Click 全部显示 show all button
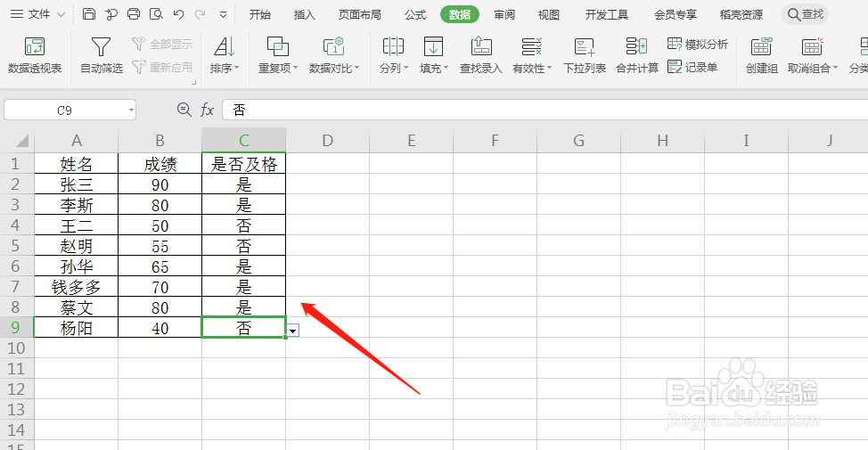Image resolution: width=868 pixels, height=450 pixels. (x=162, y=44)
